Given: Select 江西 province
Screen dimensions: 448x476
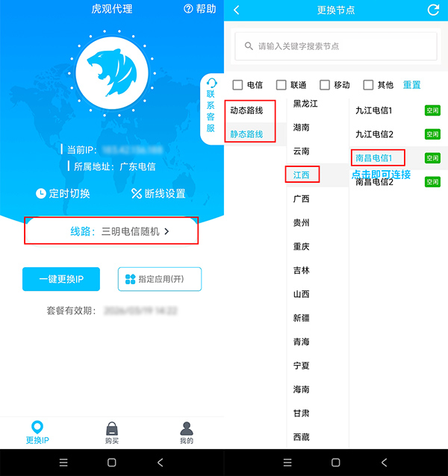Looking at the screenshot, I should pyautogui.click(x=302, y=175).
